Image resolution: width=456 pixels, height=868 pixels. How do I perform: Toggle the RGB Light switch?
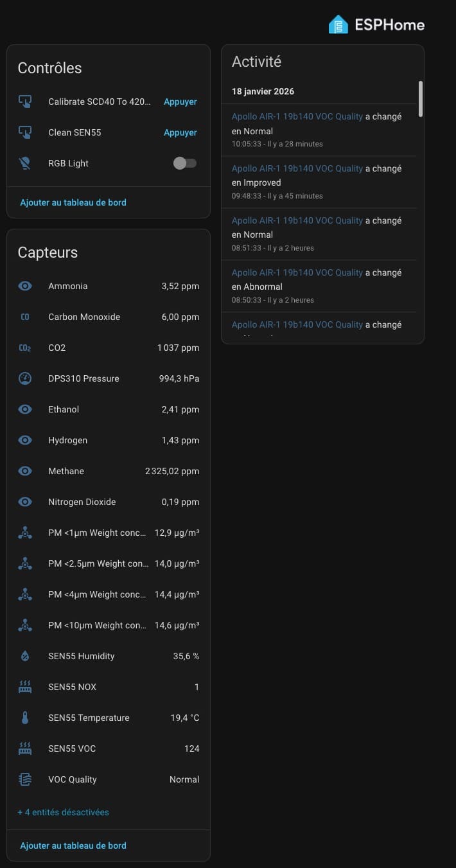(x=185, y=163)
